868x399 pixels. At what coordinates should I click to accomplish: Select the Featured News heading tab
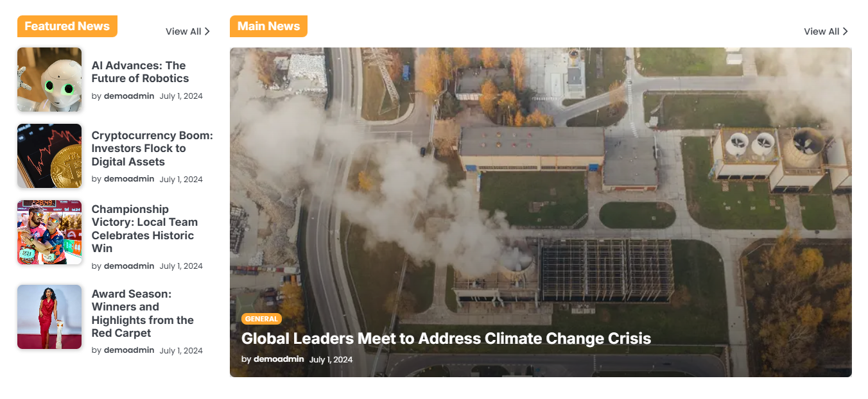tap(67, 26)
